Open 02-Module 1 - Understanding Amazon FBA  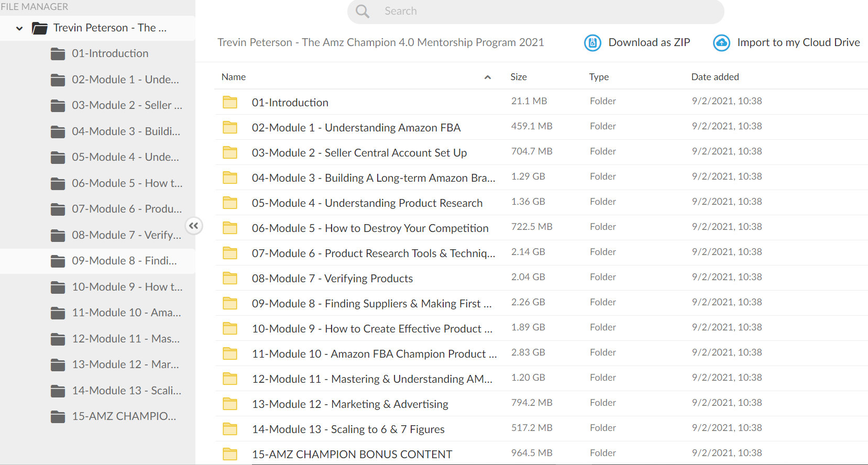pos(356,128)
